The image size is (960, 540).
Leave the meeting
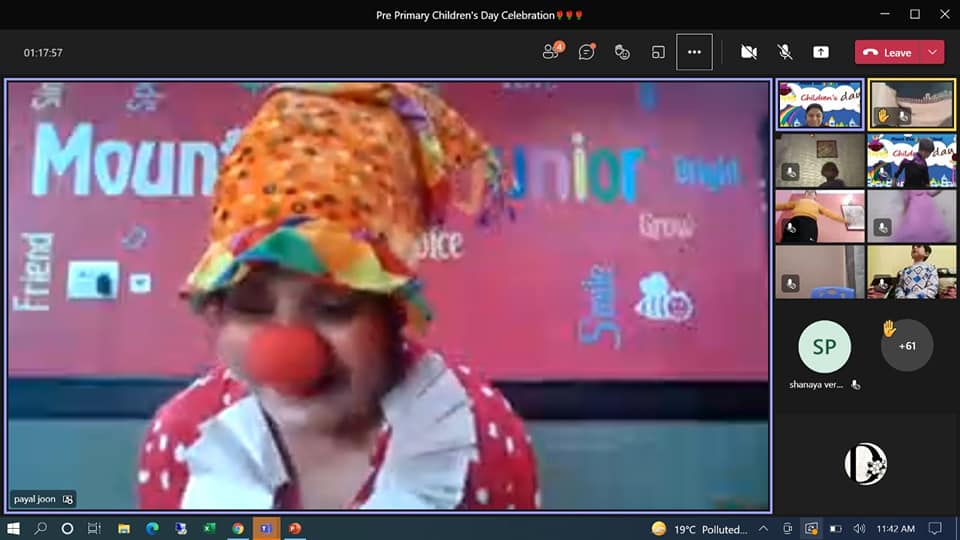click(888, 53)
